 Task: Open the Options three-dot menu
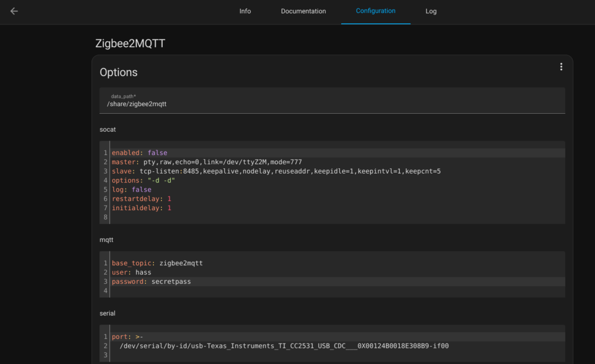561,67
